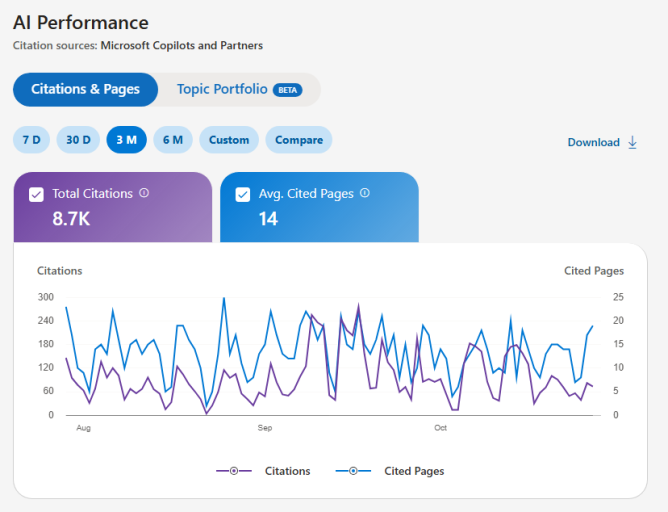
Task: Open the Total Citations info icon
Action: [x=144, y=193]
